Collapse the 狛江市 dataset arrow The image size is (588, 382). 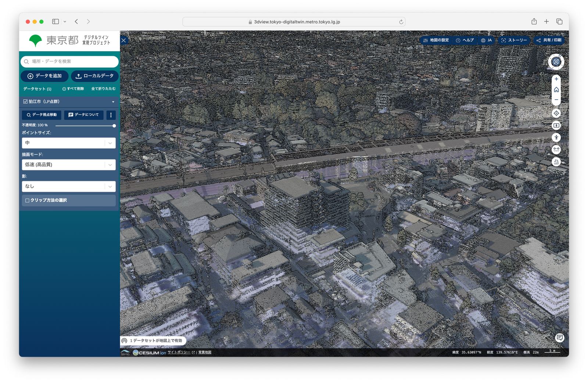(113, 102)
